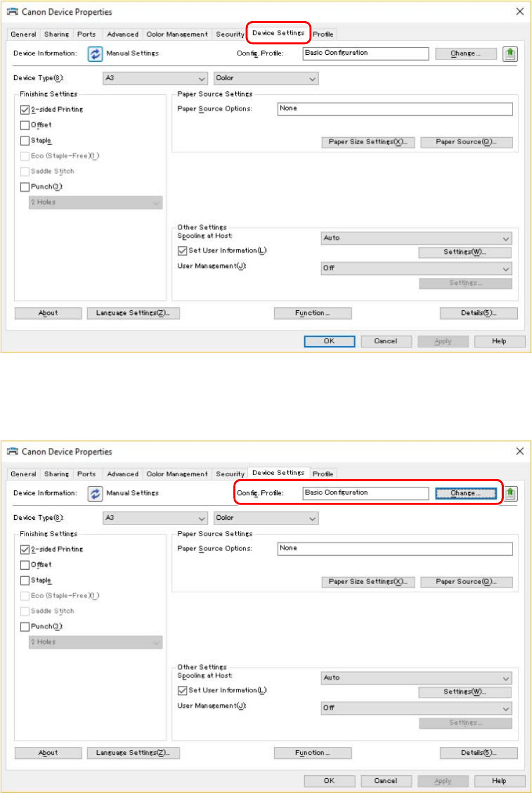Image resolution: width=532 pixels, height=793 pixels.
Task: Click Cancel in lower dialog
Action: pos(386,781)
